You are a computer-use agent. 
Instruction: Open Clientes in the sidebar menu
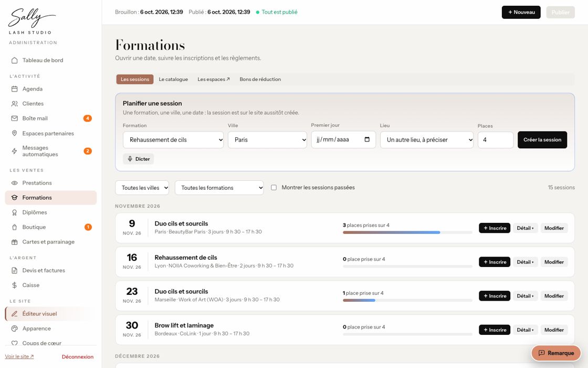coord(50,104)
